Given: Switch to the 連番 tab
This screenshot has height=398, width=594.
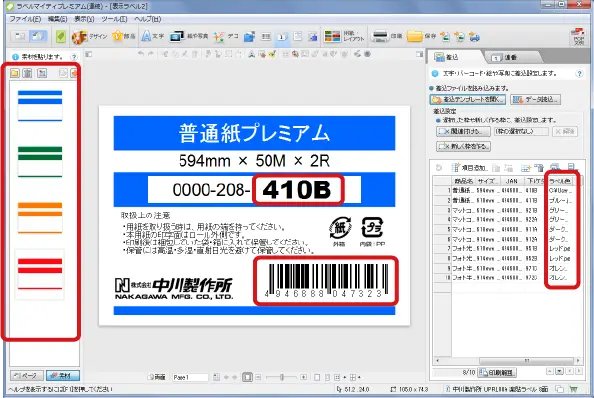Looking at the screenshot, I should pyautogui.click(x=510, y=58).
